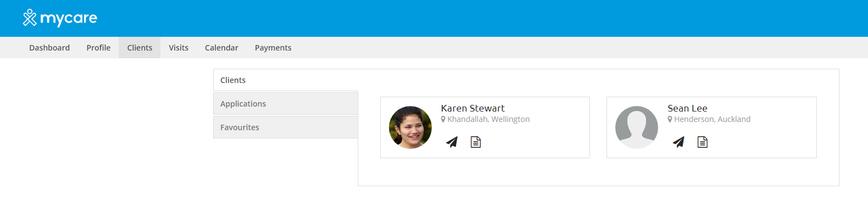Click the mycare logo
868x217 pixels.
click(60, 18)
